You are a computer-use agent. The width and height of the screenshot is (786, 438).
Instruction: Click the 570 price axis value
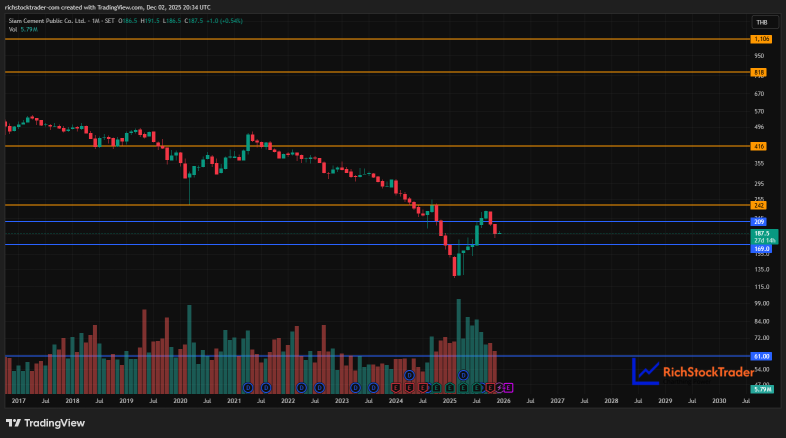pos(759,111)
